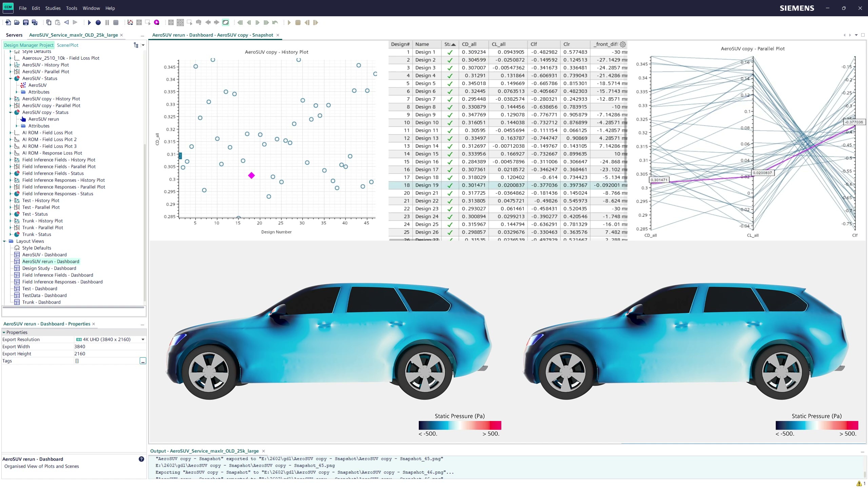Open the Window menu

[x=91, y=8]
